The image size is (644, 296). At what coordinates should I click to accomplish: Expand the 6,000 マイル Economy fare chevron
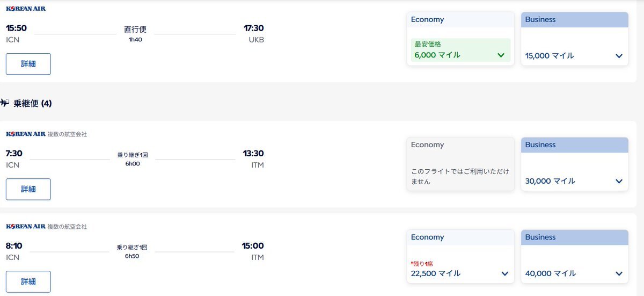point(501,55)
